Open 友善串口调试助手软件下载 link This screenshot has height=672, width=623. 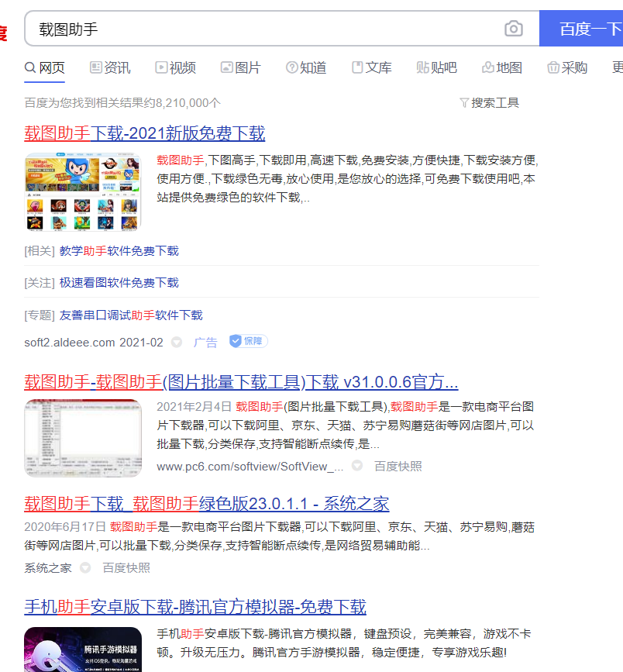pos(131,315)
